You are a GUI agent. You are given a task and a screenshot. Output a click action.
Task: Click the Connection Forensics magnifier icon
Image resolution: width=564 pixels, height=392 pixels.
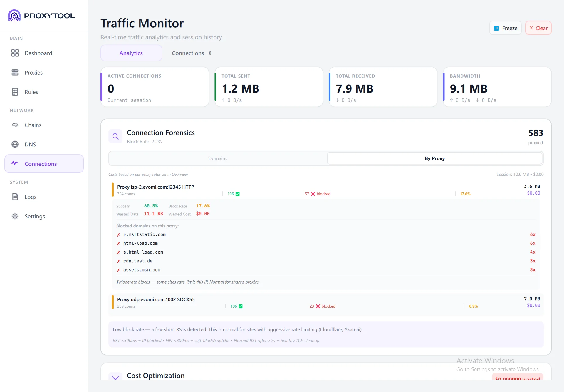(115, 136)
